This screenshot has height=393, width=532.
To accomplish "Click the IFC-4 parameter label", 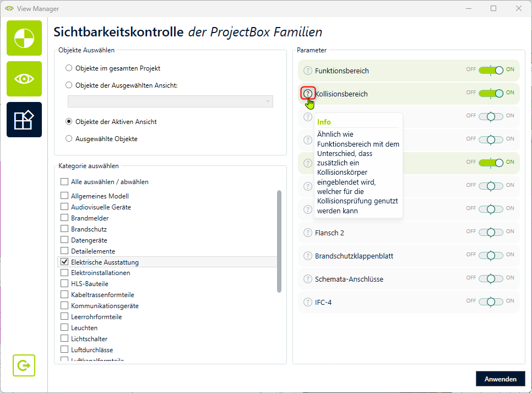I will [323, 302].
